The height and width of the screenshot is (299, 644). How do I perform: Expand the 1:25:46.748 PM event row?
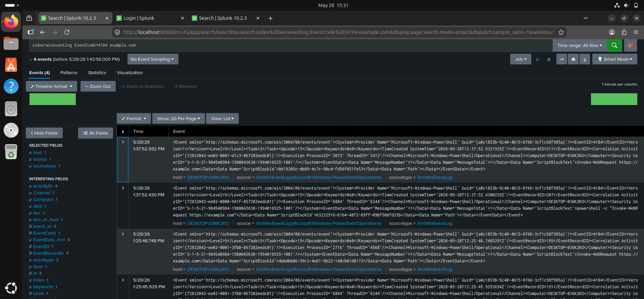pyautogui.click(x=123, y=234)
